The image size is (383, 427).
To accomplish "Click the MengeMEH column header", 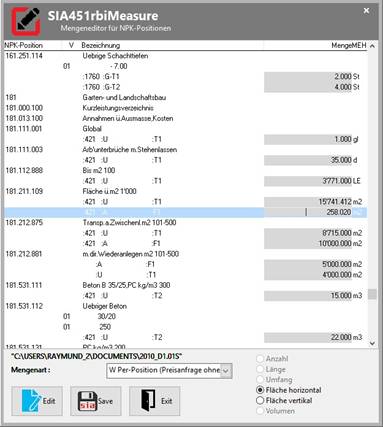I will pyautogui.click(x=349, y=45).
